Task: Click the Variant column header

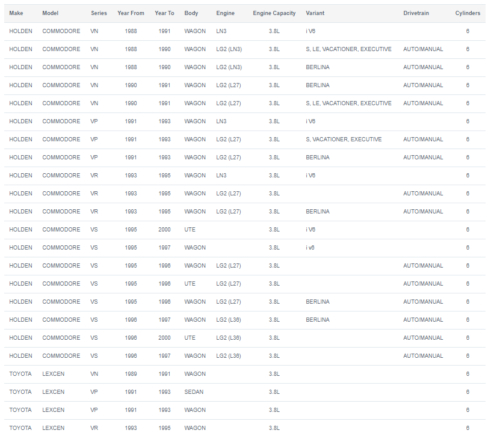Action: (x=315, y=13)
